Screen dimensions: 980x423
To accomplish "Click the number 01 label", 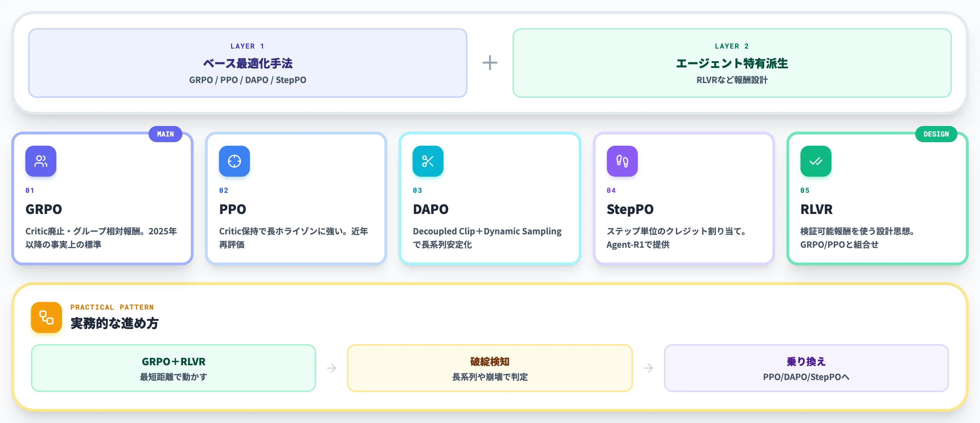I will point(30,190).
